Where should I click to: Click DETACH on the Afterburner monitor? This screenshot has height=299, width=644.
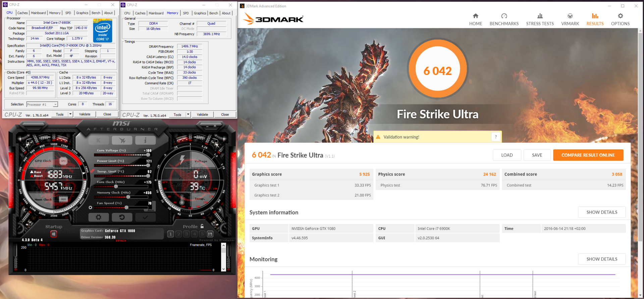(121, 241)
